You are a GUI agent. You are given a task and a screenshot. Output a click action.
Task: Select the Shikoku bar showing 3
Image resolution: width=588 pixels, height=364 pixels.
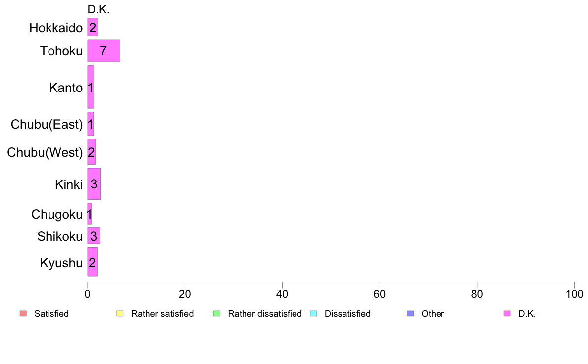click(94, 236)
